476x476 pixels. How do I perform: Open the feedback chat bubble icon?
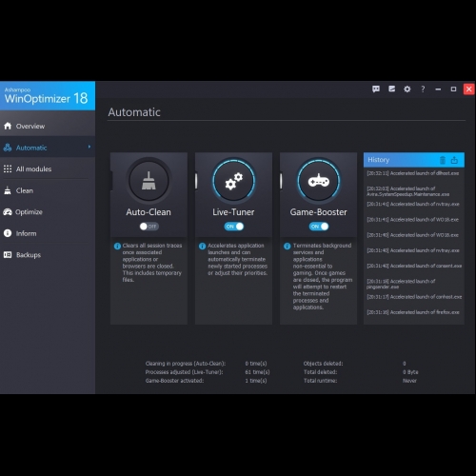coord(376,89)
